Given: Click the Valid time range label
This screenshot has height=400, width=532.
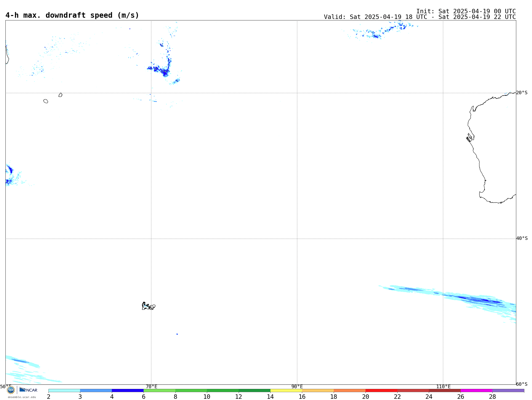Looking at the screenshot, I should [x=420, y=17].
